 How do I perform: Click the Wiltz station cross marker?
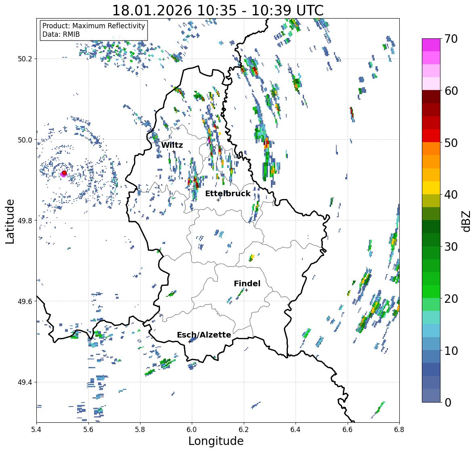tap(174, 151)
